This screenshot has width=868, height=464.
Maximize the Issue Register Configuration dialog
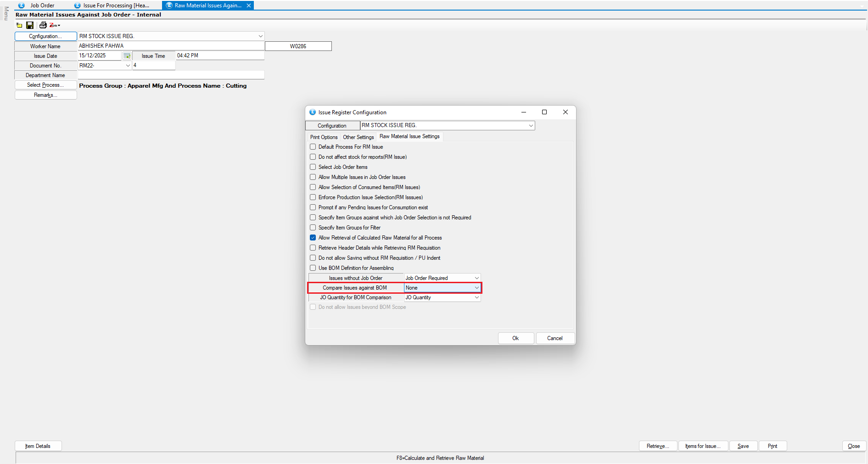544,112
